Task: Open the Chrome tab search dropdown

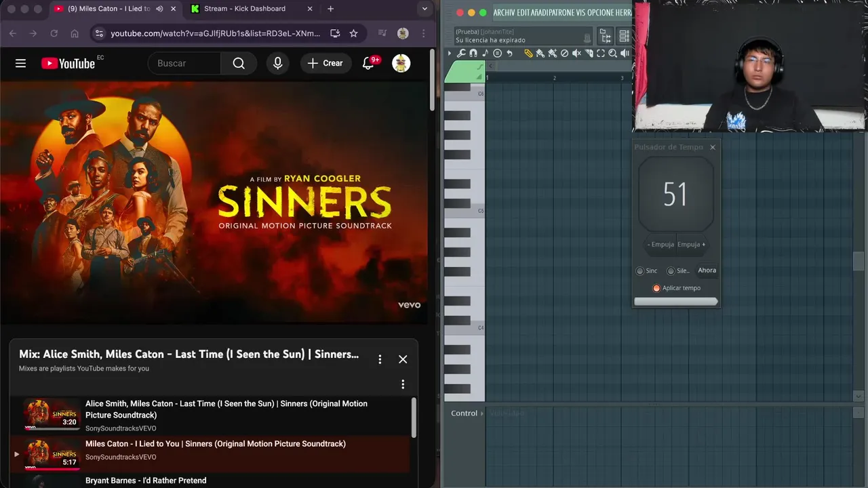Action: click(425, 9)
